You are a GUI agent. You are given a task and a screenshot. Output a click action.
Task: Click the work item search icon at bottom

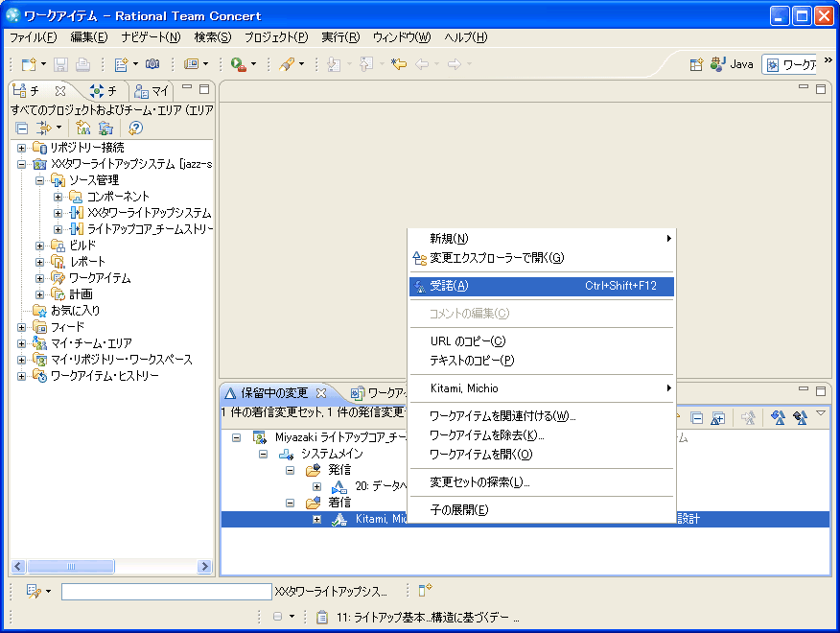coord(34,591)
